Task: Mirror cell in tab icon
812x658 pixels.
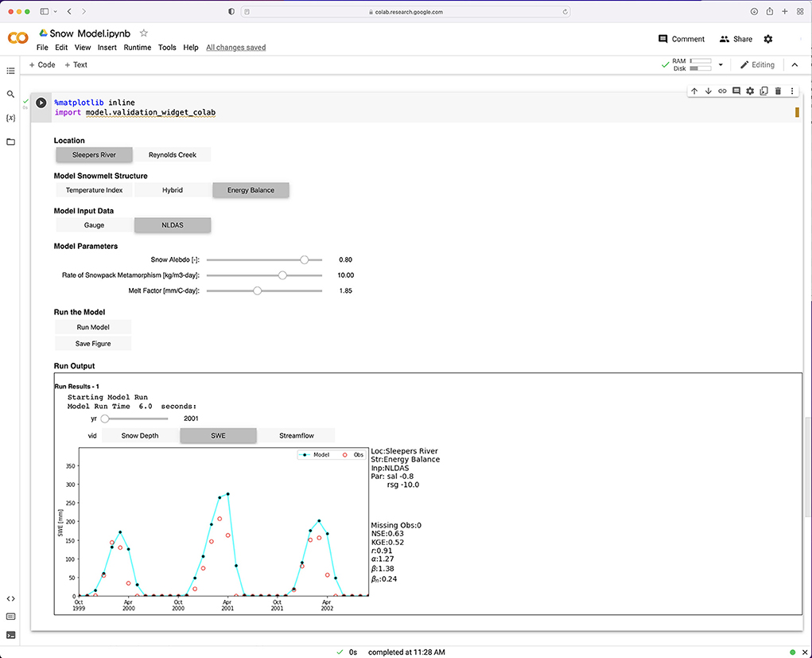Action: tap(763, 91)
